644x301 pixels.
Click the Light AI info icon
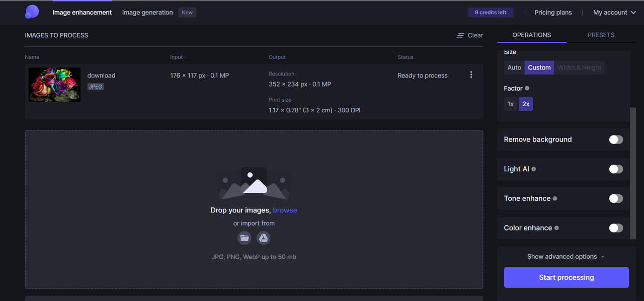coord(534,169)
